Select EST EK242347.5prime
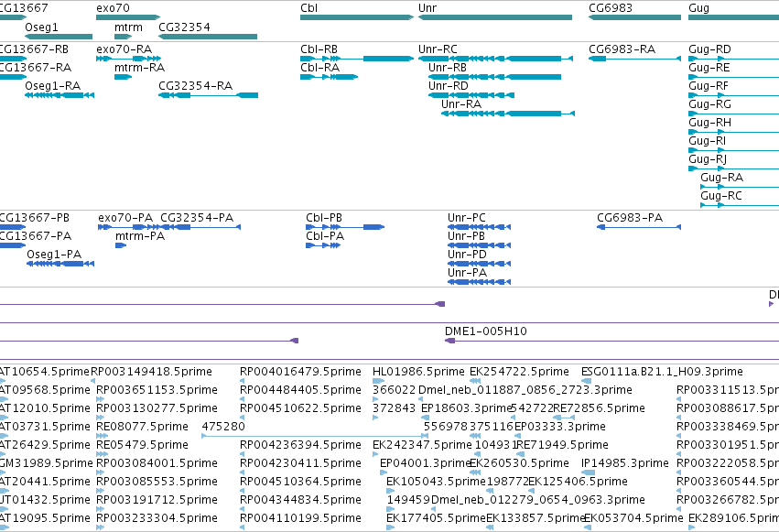Image resolution: width=779 pixels, height=532 pixels. click(x=375, y=454)
